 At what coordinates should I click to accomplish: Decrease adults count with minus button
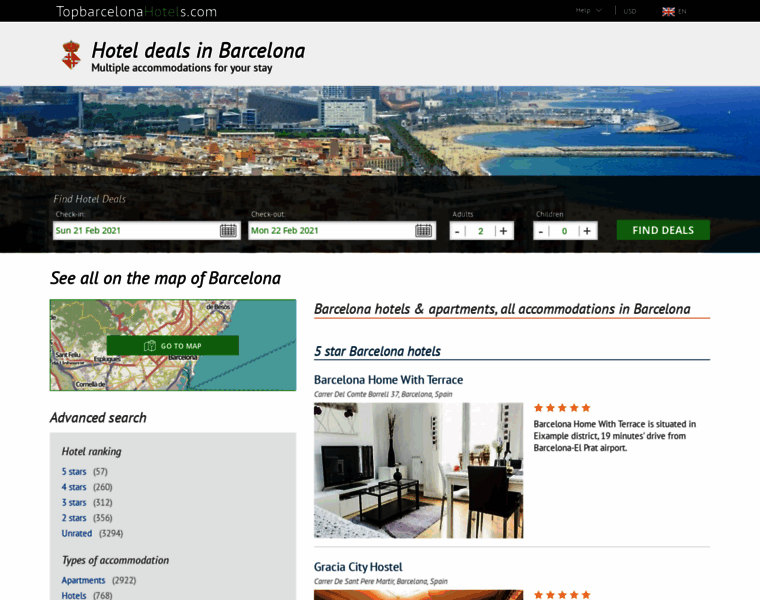tap(457, 231)
